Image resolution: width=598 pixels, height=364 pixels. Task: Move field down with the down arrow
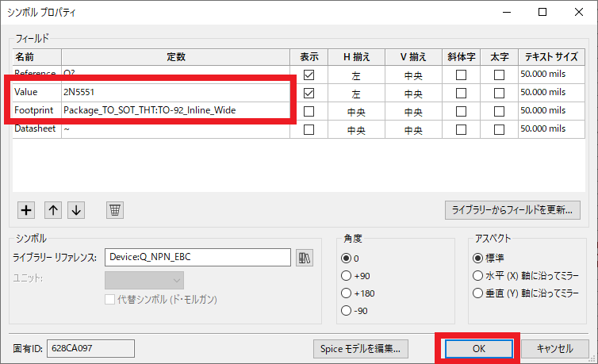coord(75,210)
